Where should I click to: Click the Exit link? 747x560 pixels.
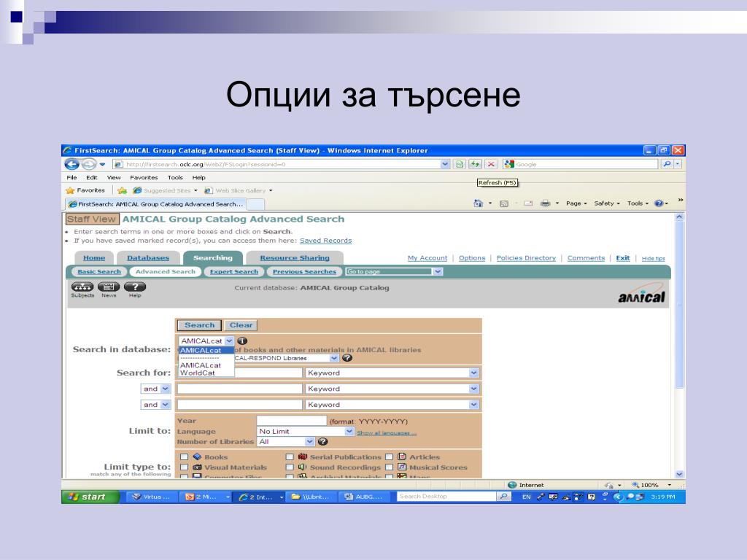coord(623,258)
